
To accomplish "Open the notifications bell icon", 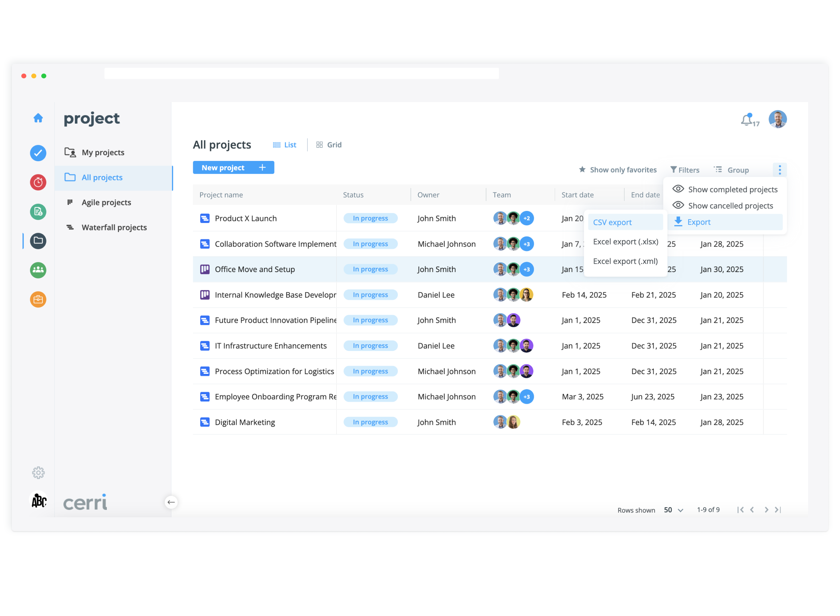I will (747, 120).
